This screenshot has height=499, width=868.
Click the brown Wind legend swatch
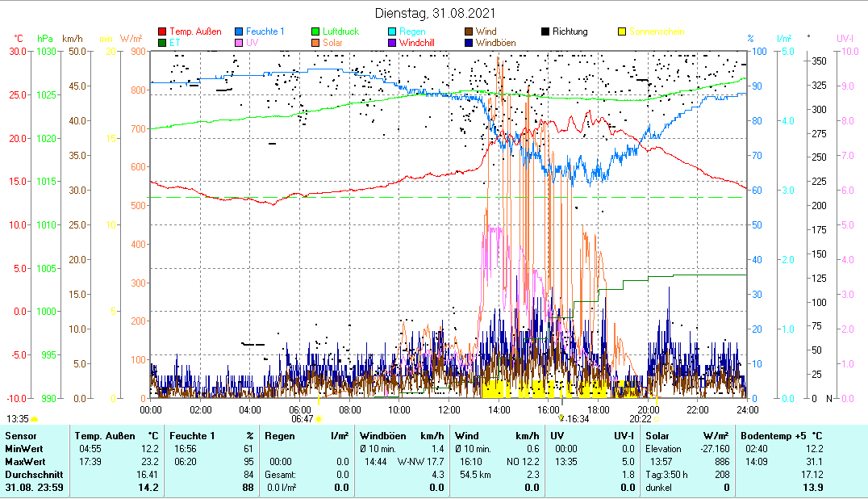[x=469, y=31]
